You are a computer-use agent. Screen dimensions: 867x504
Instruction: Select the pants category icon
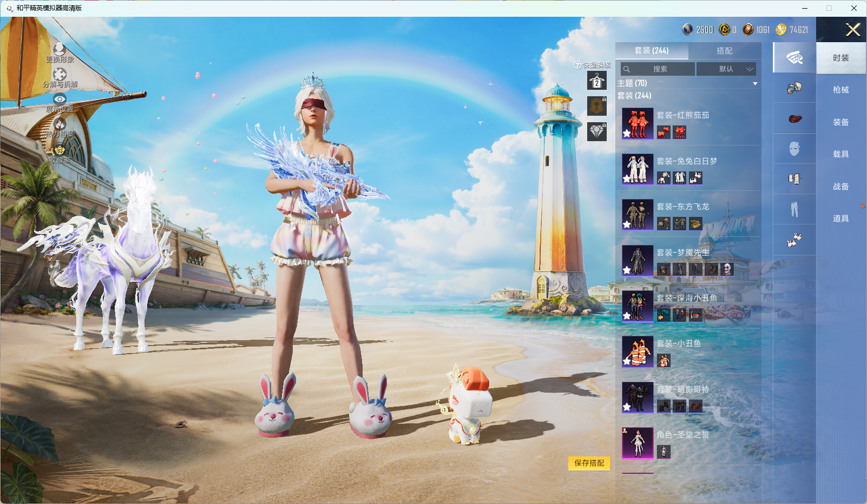(x=794, y=209)
